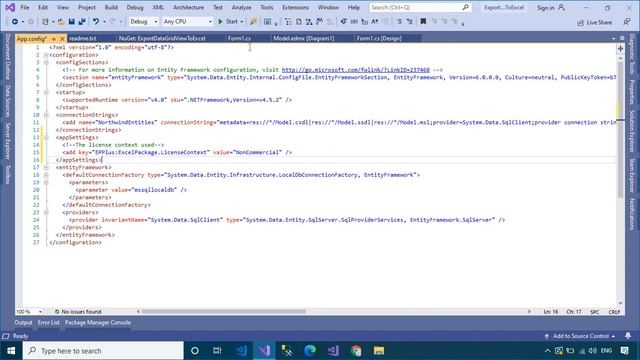This screenshot has width=640, height=360.
Task: Collapse the entityFramework node on line 17
Action: (46, 167)
